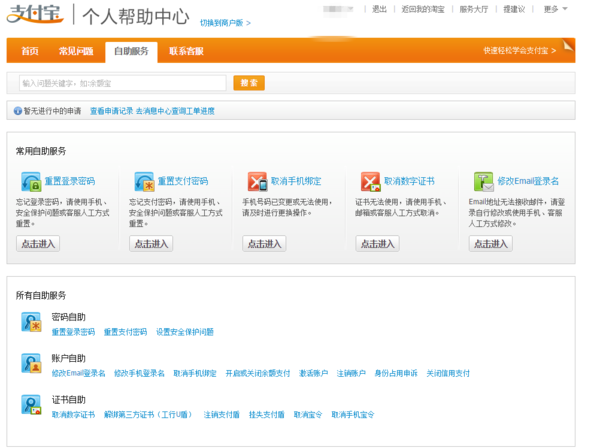This screenshot has height=448, width=600.
Task: Click the 取消手机绑定 red X icon
Action: pyautogui.click(x=258, y=182)
